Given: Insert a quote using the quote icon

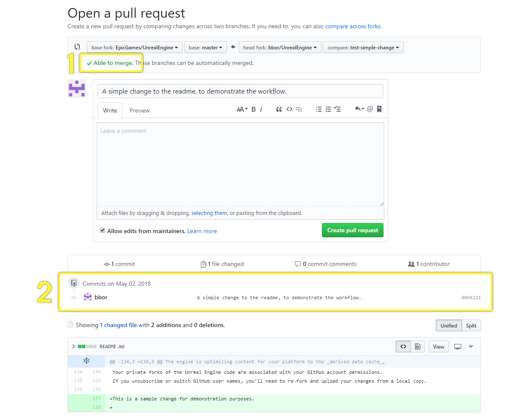Looking at the screenshot, I should point(279,109).
